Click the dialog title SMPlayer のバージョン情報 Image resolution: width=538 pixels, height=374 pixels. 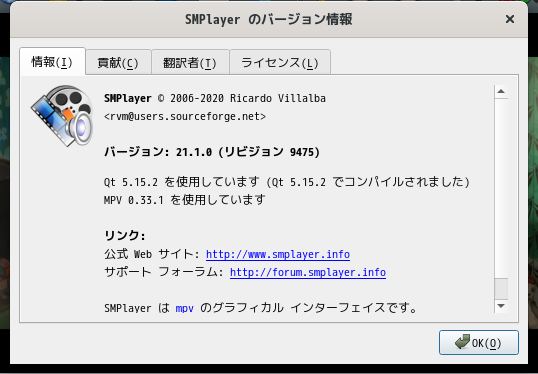269,19
